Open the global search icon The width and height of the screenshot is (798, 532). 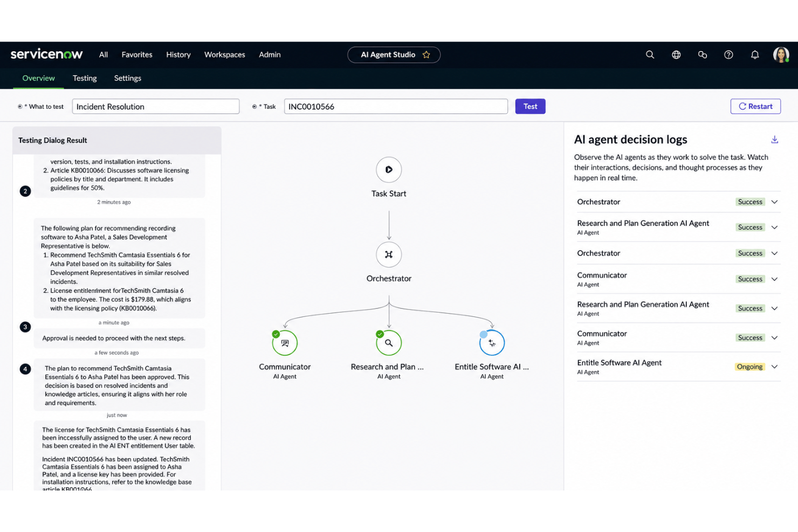650,54
